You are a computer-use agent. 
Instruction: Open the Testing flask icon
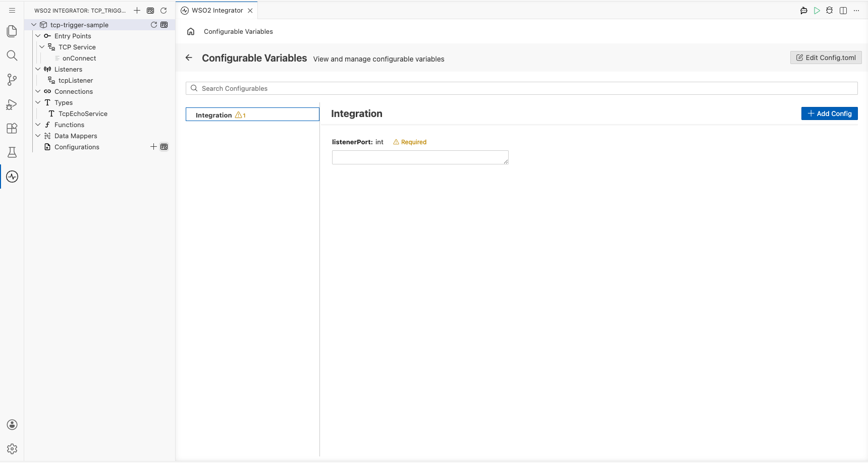click(12, 152)
